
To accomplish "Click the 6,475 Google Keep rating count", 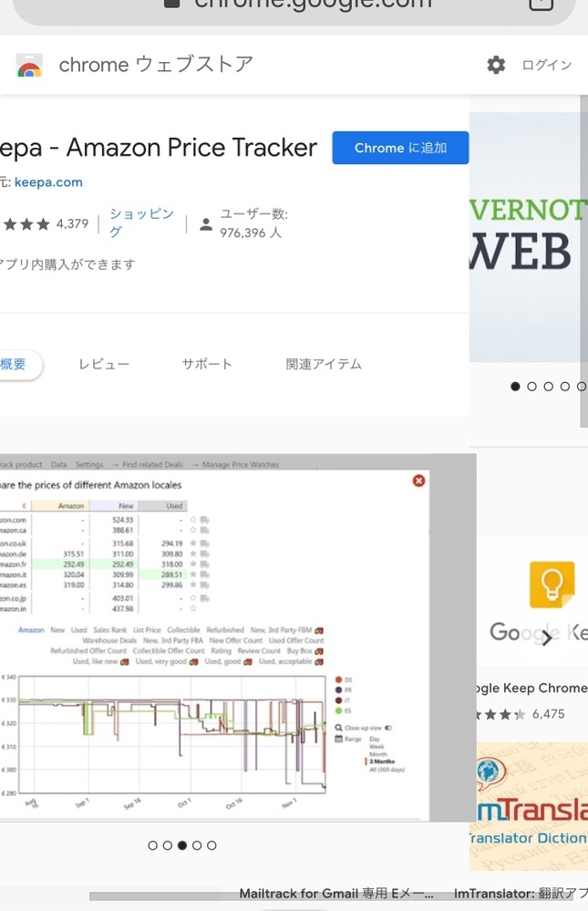I will [x=549, y=714].
